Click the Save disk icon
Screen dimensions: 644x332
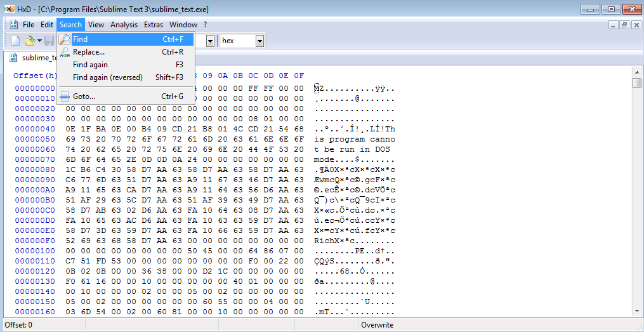click(49, 41)
